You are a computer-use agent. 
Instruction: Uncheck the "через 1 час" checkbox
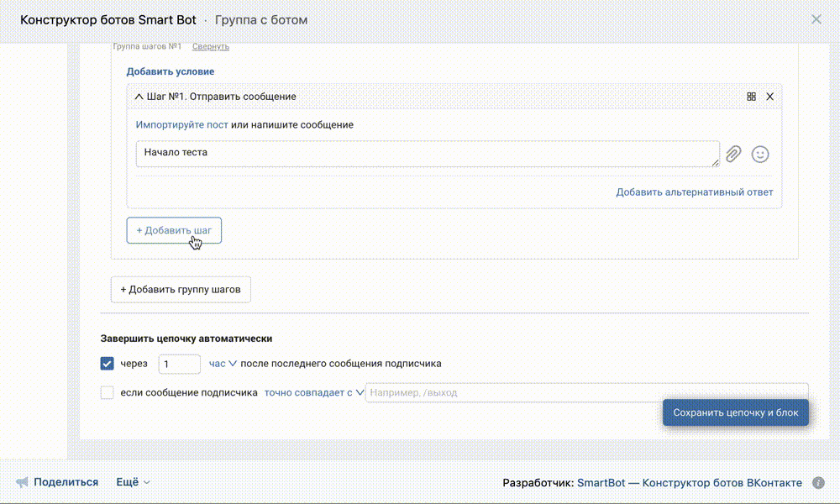[x=108, y=364]
